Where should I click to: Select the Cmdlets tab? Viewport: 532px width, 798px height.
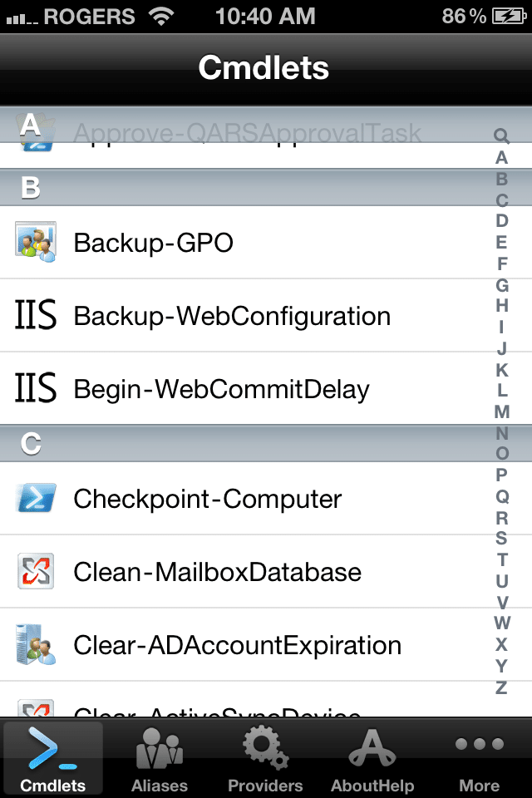[53, 758]
